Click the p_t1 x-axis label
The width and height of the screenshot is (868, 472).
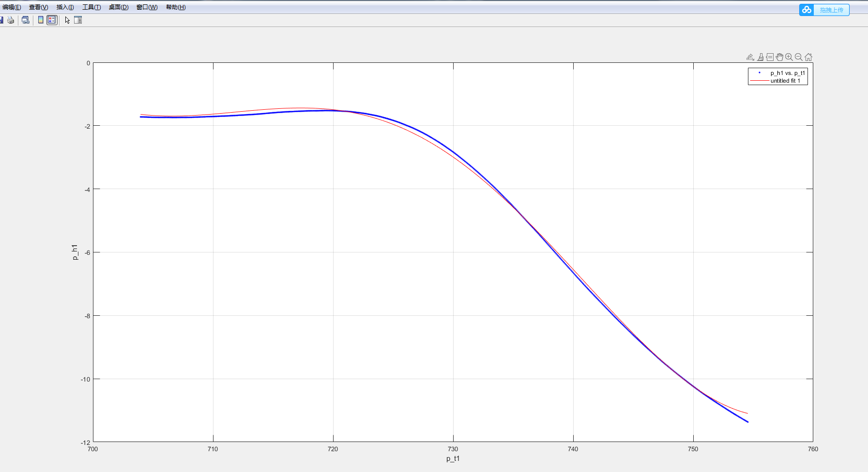pos(453,458)
